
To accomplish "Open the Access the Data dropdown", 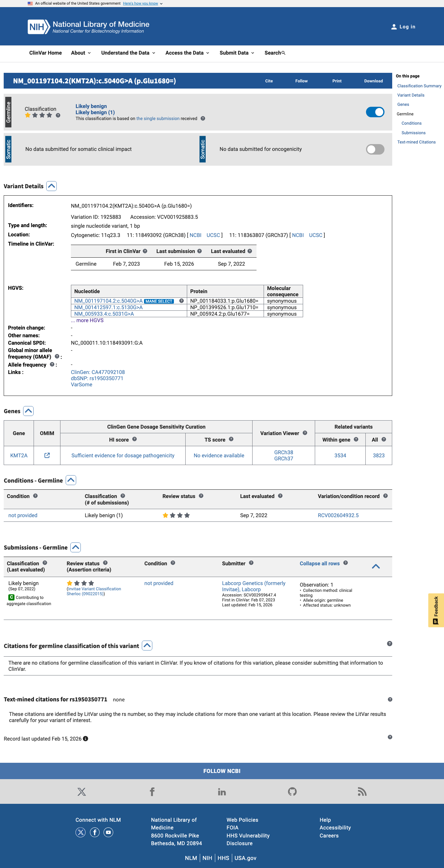I will coord(187,53).
